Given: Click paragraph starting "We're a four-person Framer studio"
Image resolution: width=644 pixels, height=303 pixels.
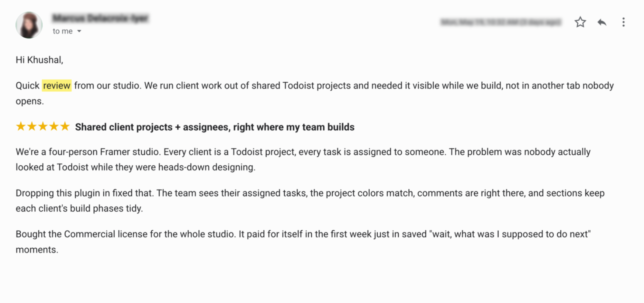Looking at the screenshot, I should pyautogui.click(x=303, y=160).
